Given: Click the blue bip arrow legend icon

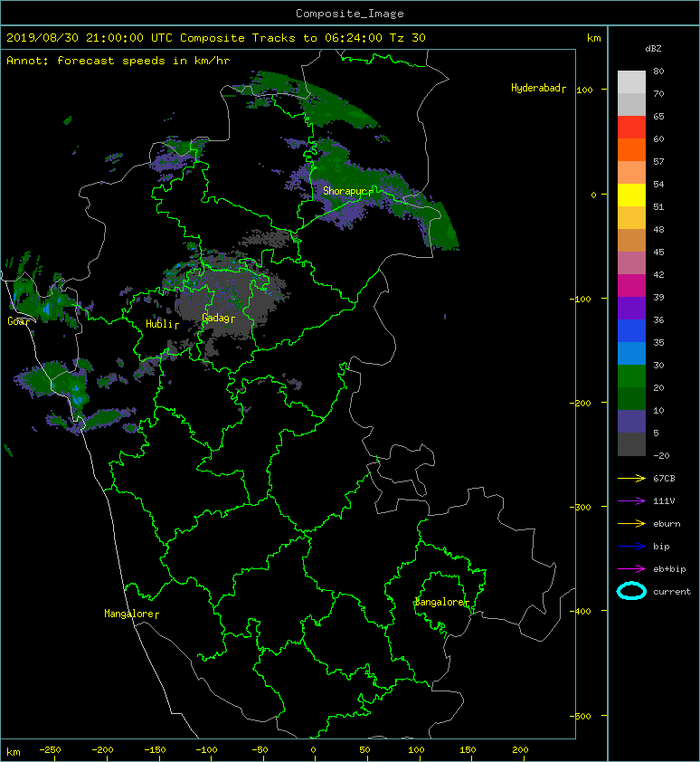Looking at the screenshot, I should (x=631, y=547).
